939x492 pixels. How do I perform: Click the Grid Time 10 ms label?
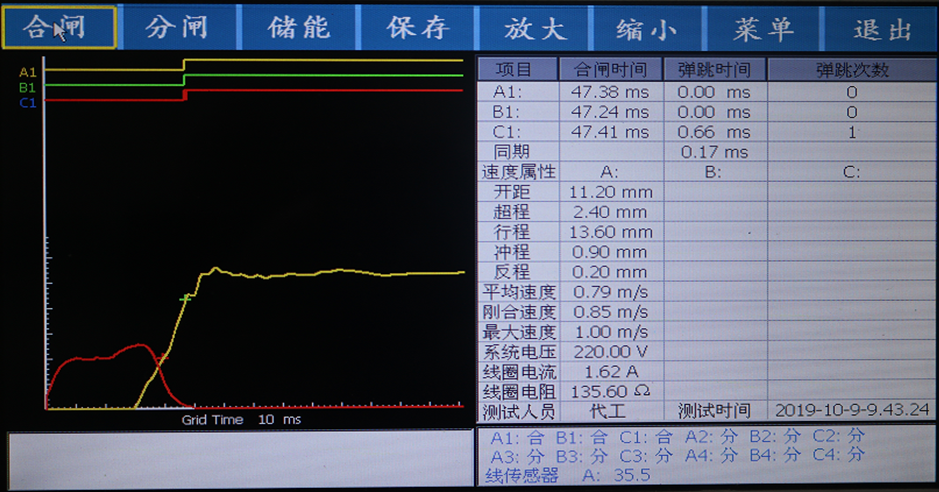tap(240, 420)
